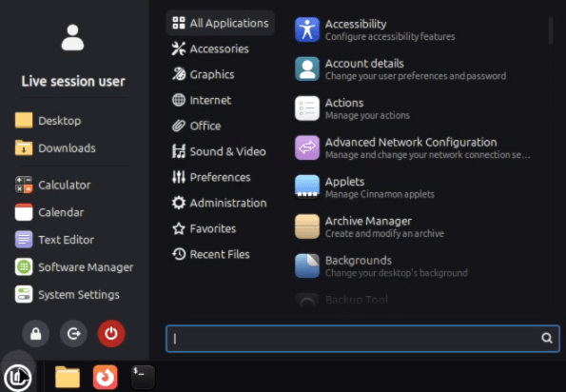This screenshot has width=566, height=392.
Task: Select Accessories category
Action: pyautogui.click(x=220, y=49)
